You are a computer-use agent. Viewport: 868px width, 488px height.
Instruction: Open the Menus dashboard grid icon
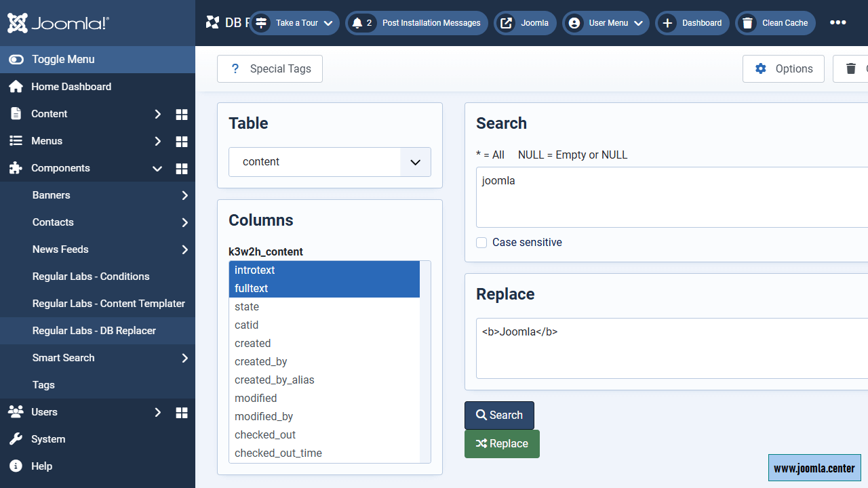(182, 142)
